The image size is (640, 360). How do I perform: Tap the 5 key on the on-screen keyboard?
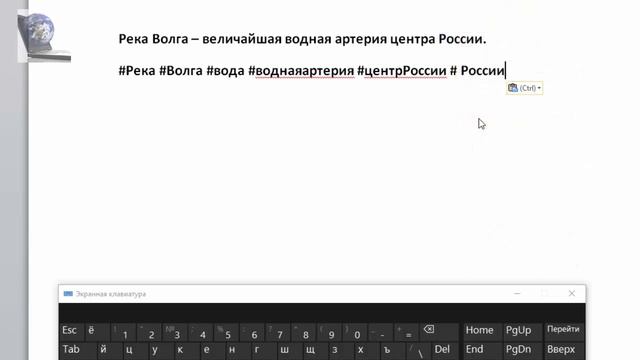226,332
